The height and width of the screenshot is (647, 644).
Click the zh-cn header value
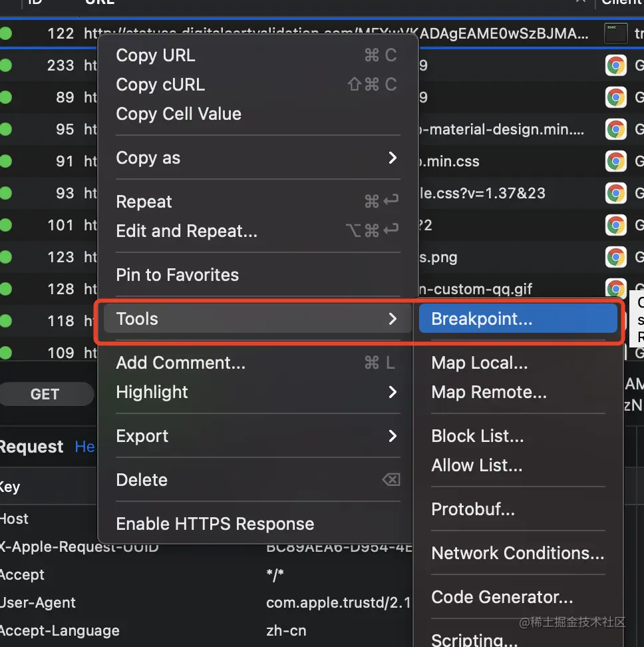(286, 630)
